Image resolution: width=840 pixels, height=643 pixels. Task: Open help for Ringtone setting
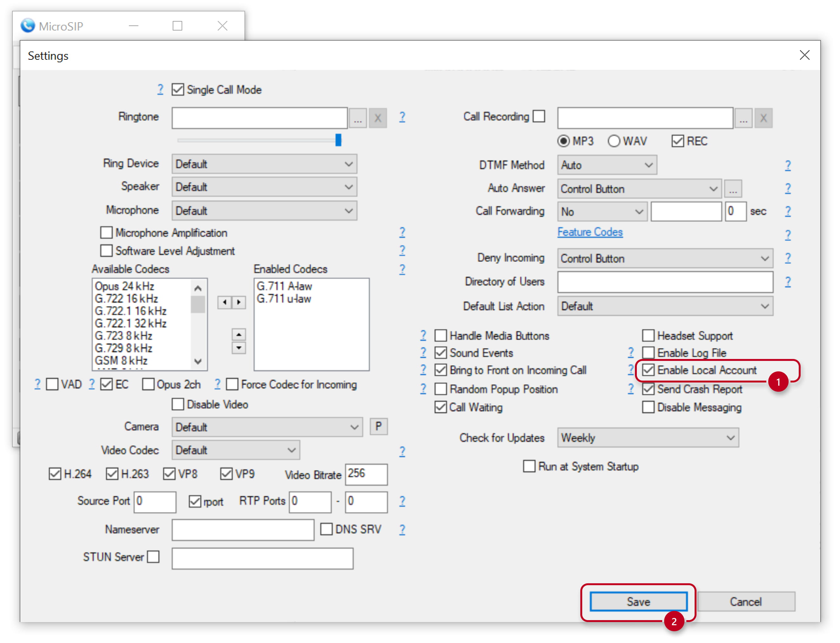[x=402, y=117]
